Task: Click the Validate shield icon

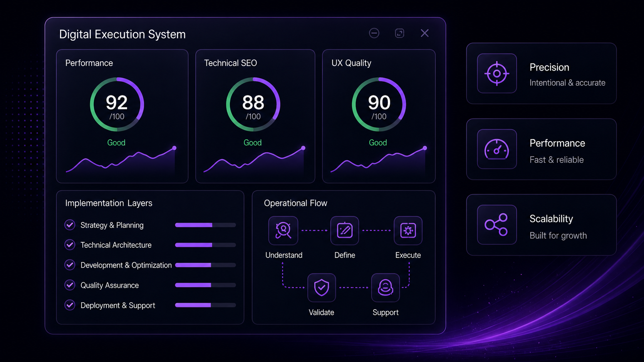Action: [x=322, y=288]
